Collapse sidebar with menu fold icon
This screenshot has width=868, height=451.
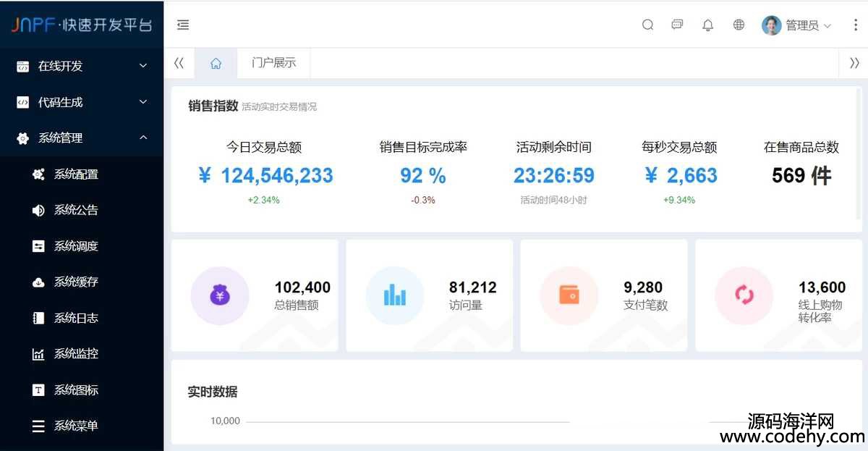click(x=183, y=25)
